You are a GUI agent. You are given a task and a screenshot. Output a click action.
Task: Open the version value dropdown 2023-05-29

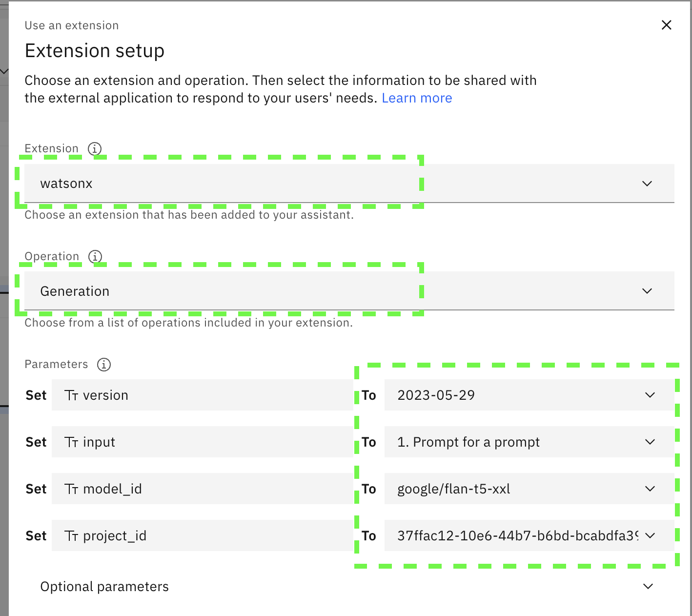pos(529,395)
